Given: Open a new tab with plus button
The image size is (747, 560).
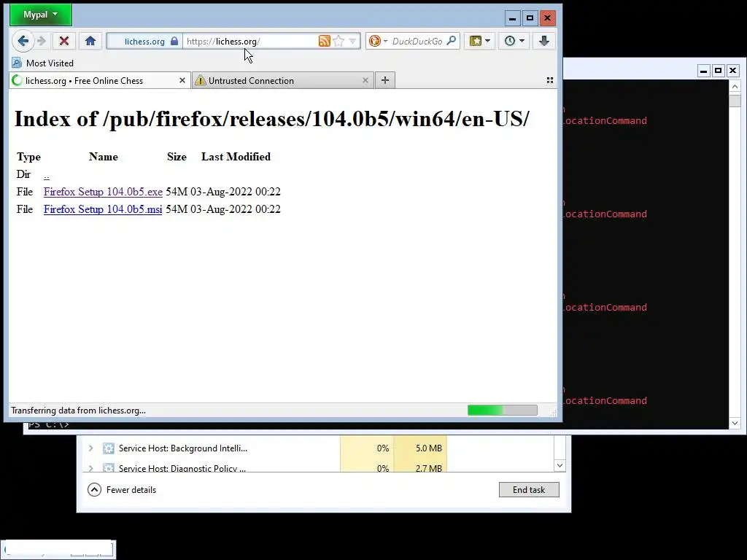Looking at the screenshot, I should (385, 80).
